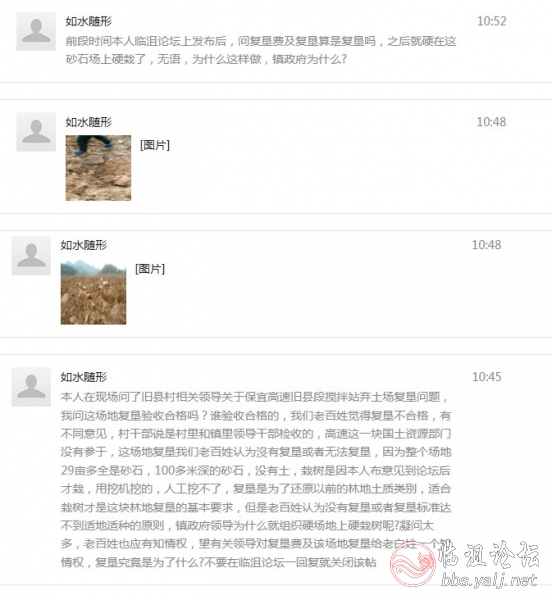
Task: Open username 如水随形 on second image post
Action: tap(83, 245)
